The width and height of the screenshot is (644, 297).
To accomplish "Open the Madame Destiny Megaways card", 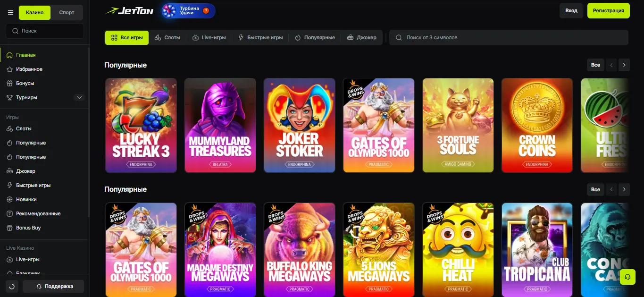I will point(220,250).
